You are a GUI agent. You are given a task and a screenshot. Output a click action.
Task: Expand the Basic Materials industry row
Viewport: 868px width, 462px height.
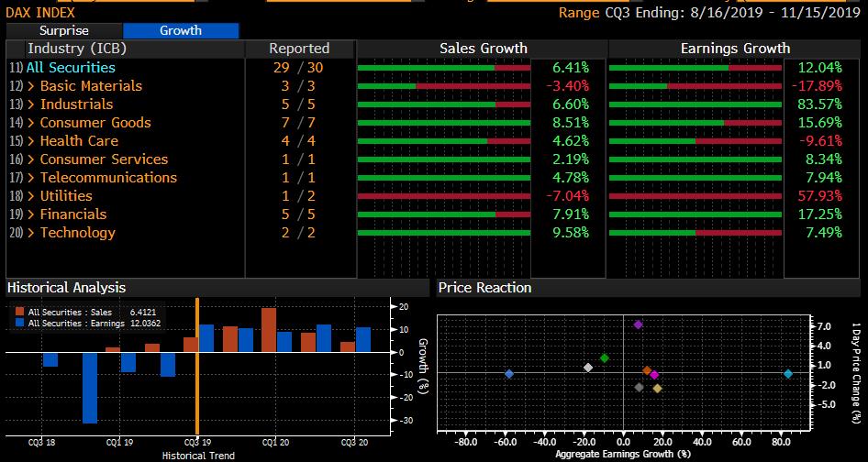[x=91, y=85]
